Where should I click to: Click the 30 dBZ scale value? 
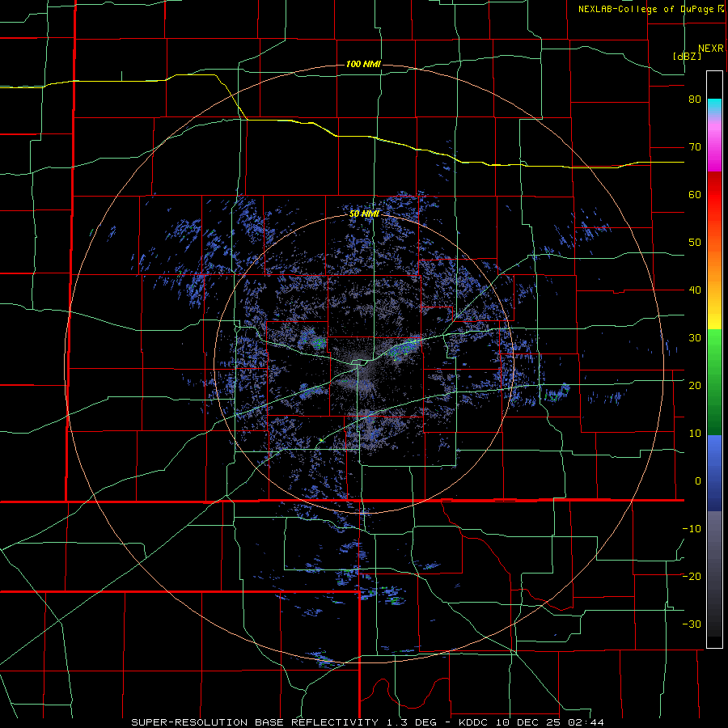[x=695, y=337]
